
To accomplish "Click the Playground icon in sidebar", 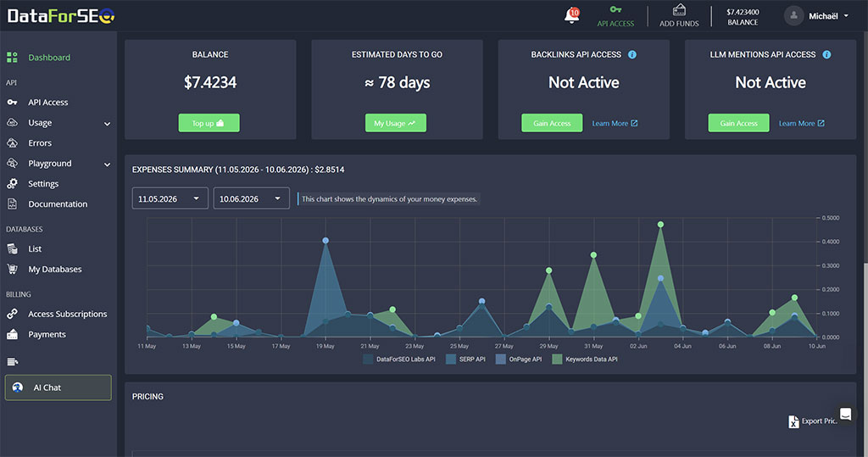I will click(x=12, y=164).
